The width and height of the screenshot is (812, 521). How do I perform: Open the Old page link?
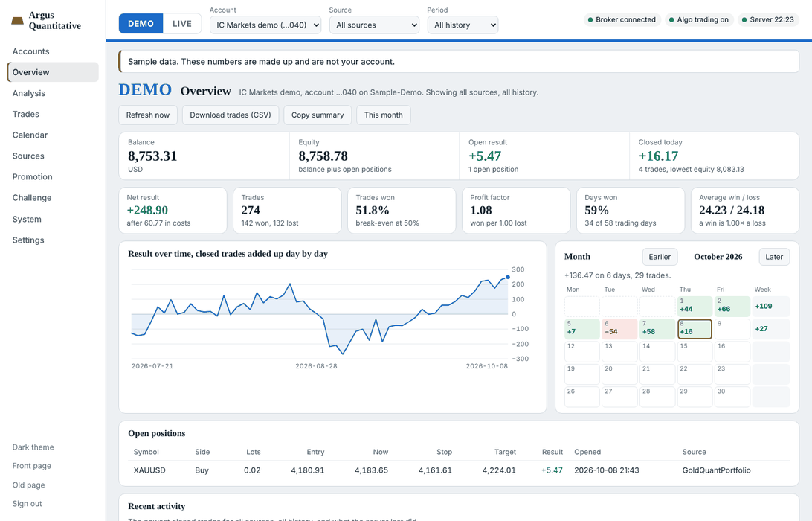(28, 485)
